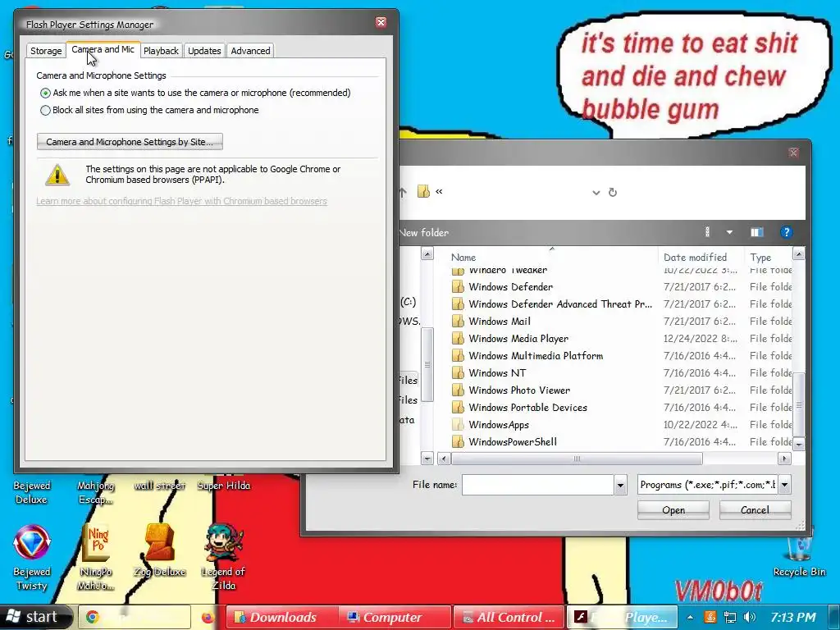Click navigation pane scroll up arrow
Image resolution: width=840 pixels, height=630 pixels.
click(427, 254)
